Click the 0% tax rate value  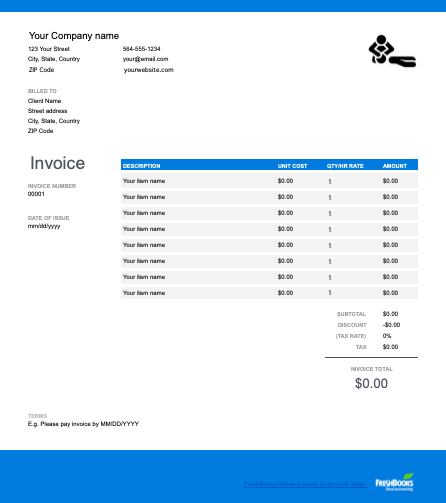[387, 336]
